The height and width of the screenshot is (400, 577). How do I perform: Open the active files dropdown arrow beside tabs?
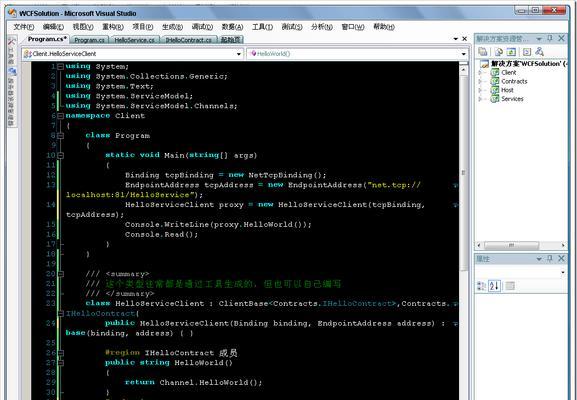pos(456,39)
